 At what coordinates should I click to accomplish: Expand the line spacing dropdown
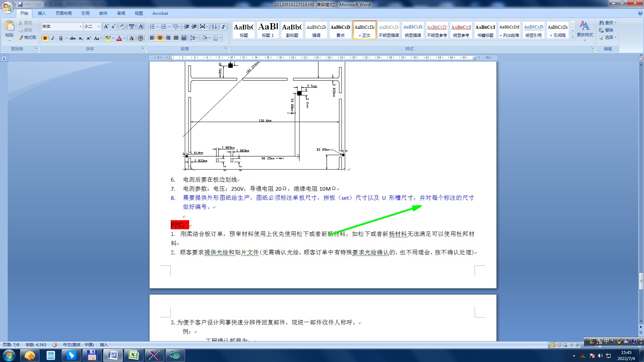point(197,38)
